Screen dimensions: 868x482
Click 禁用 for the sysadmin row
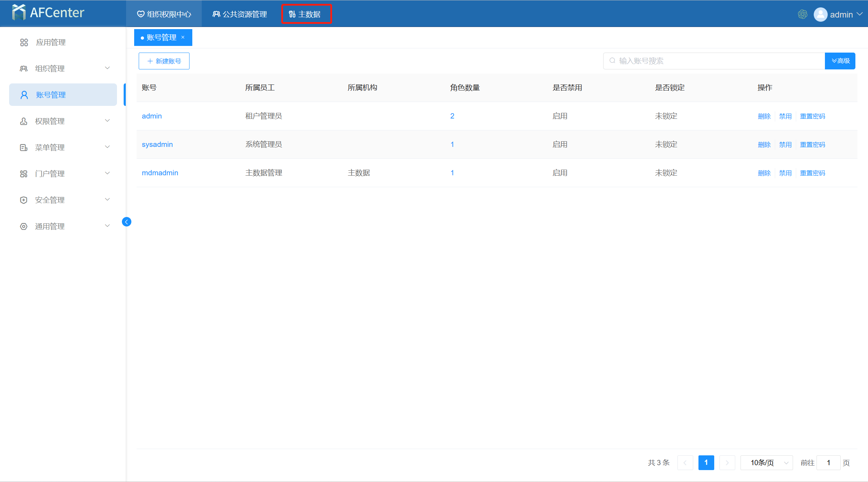785,145
